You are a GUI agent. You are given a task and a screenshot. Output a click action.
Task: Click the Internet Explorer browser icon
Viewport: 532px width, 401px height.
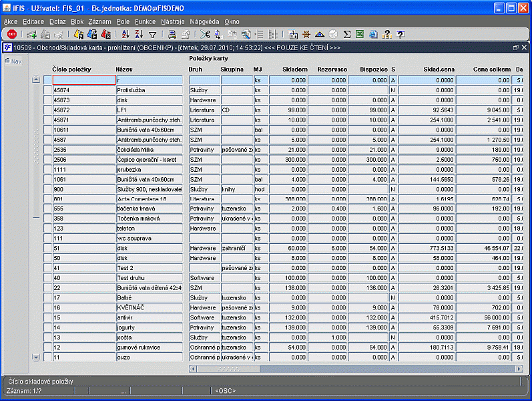pos(373,34)
